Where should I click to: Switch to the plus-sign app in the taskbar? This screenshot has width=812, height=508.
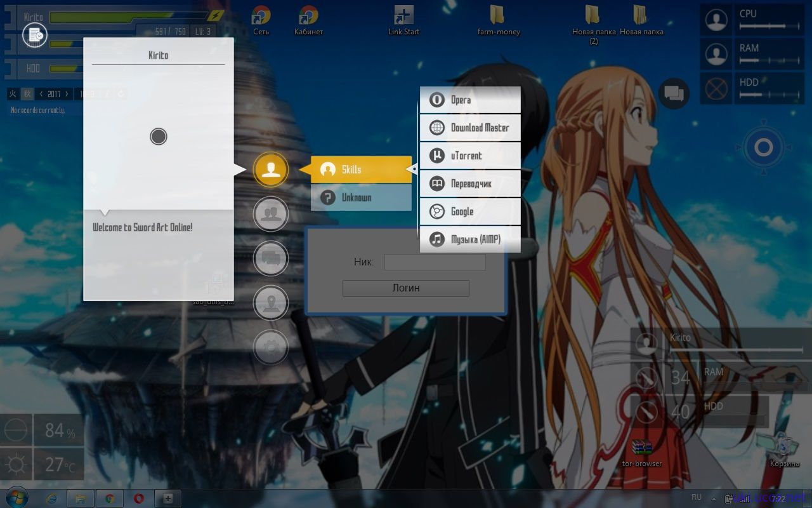(x=168, y=498)
